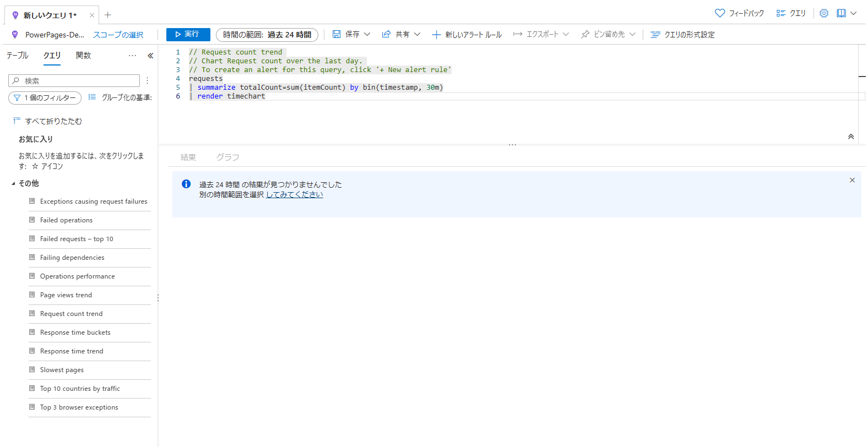Click すべて折りたたむ collapse all
This screenshot has width=868, height=447.
pos(47,121)
